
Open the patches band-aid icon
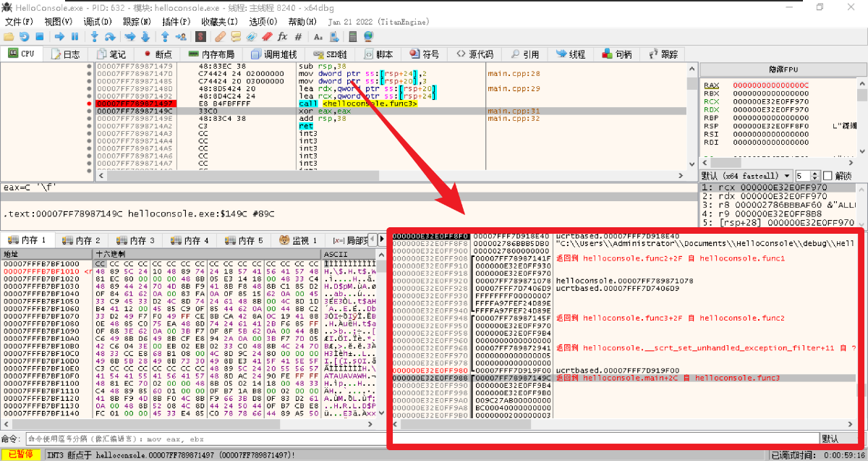221,36
